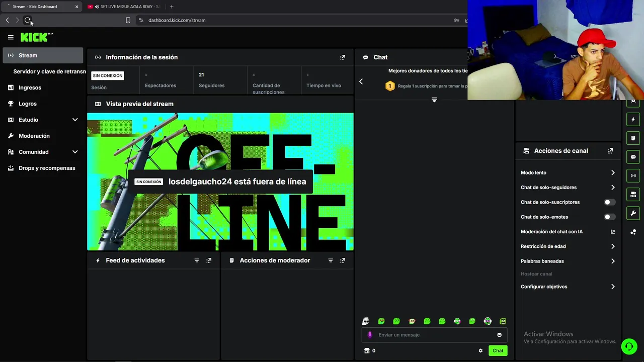The image size is (644, 362).
Task: Open filter for Feed de actividades
Action: pos(197,260)
